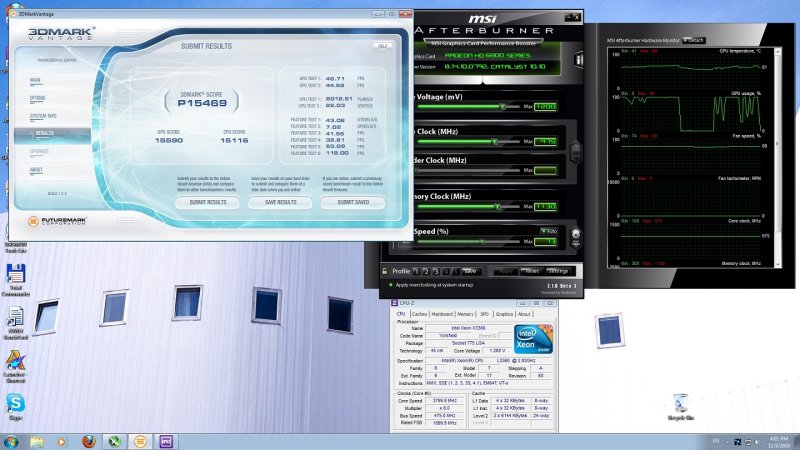Image resolution: width=800 pixels, height=450 pixels.
Task: Select System Info in 3DMark sidebar
Action: [43, 116]
